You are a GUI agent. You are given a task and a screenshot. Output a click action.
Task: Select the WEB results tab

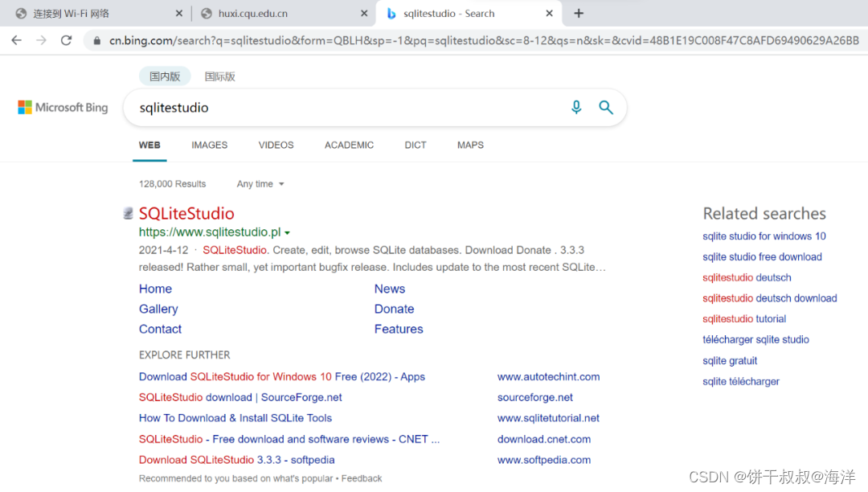click(x=149, y=145)
